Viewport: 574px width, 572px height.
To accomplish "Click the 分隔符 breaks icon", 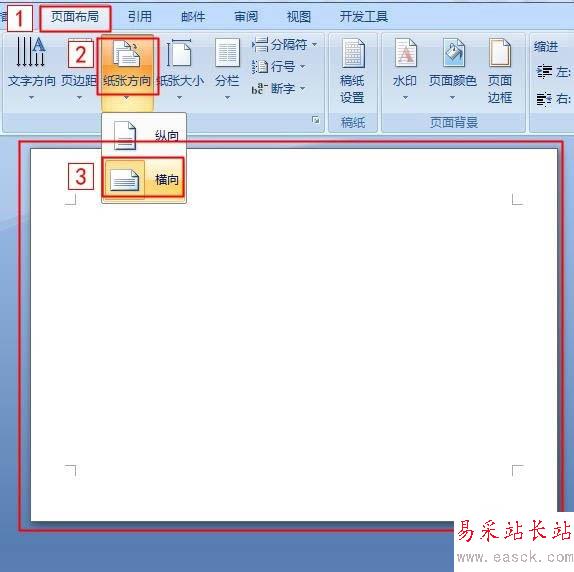I will pos(260,45).
